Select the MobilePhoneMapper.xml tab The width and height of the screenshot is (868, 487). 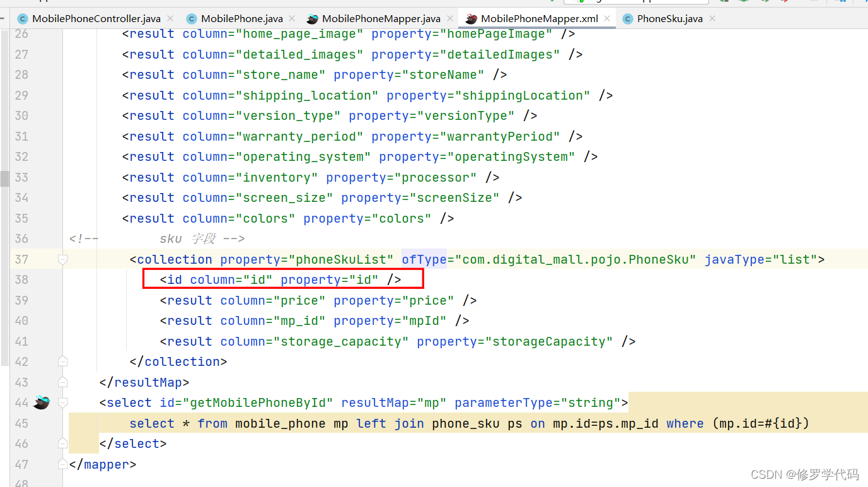(x=540, y=19)
